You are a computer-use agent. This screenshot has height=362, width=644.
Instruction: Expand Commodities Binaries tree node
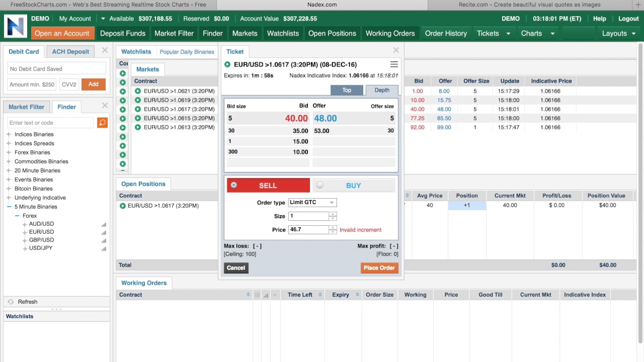(9, 161)
